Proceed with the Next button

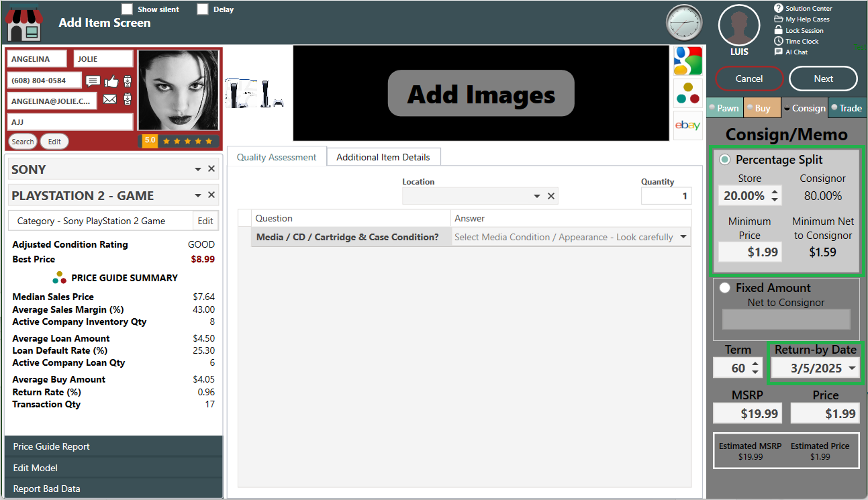[x=823, y=79]
